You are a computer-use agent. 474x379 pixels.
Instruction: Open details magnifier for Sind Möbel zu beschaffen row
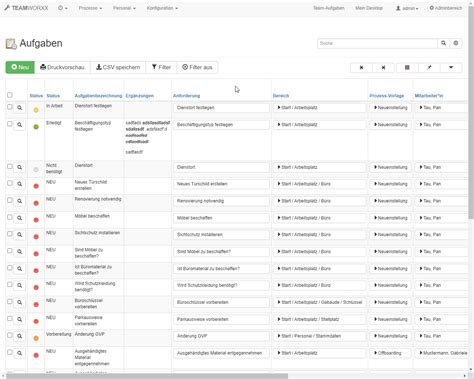point(20,252)
